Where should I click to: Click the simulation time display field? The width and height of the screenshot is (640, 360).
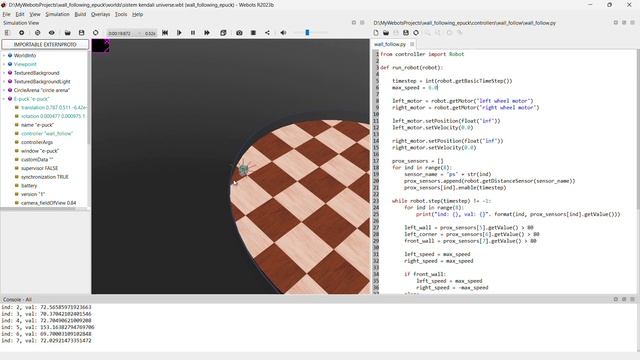pyautogui.click(x=131, y=33)
